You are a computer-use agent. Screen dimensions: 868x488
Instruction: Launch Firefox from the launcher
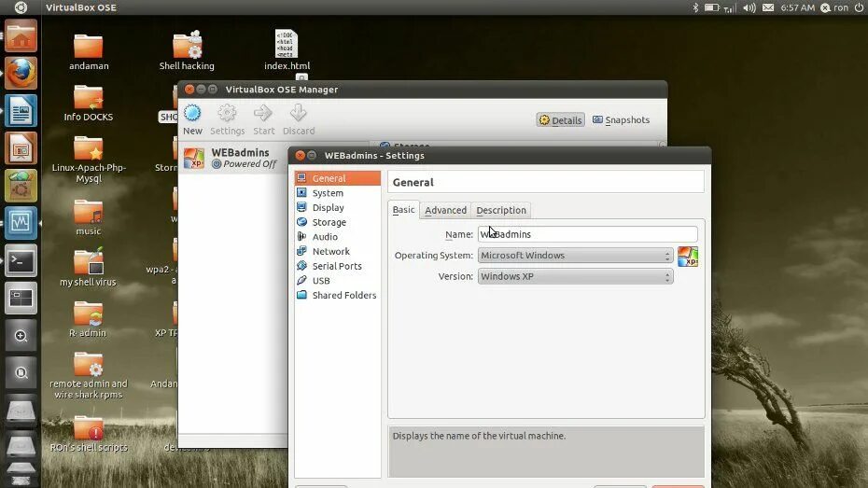pos(21,73)
